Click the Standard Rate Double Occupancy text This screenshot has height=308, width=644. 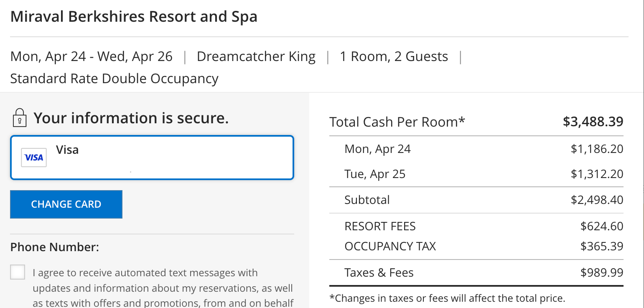[114, 79]
